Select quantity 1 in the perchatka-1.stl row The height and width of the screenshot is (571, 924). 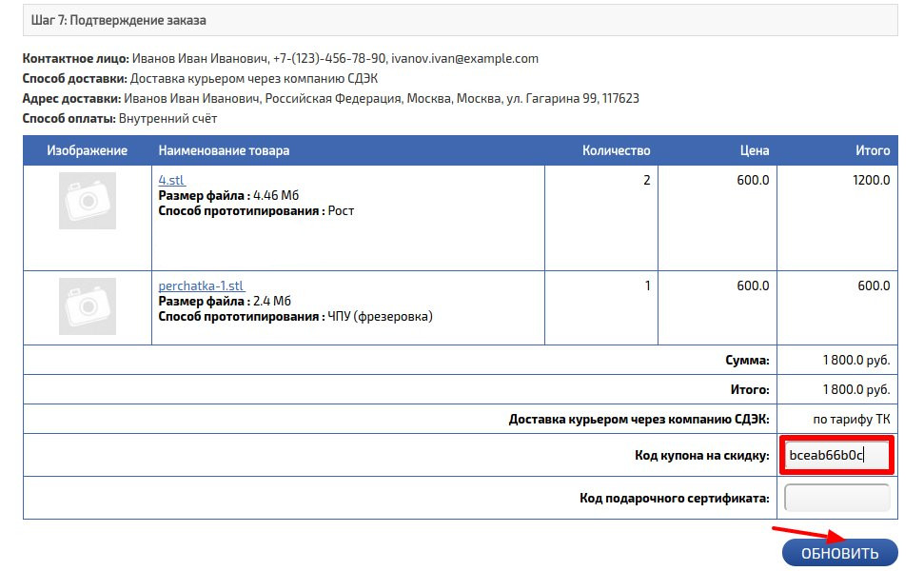[x=647, y=285]
